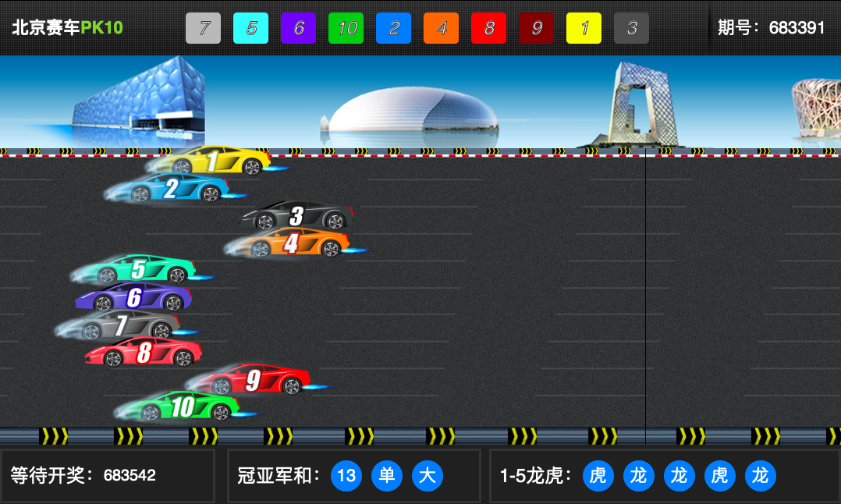The image size is (841, 504).
Task: Click the purple number 6 rank tile
Action: 298,28
